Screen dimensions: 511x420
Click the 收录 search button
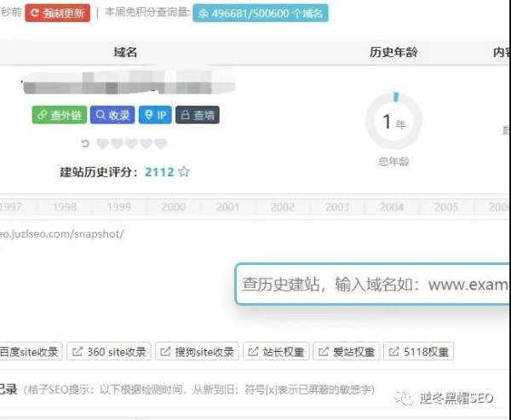[x=112, y=115]
